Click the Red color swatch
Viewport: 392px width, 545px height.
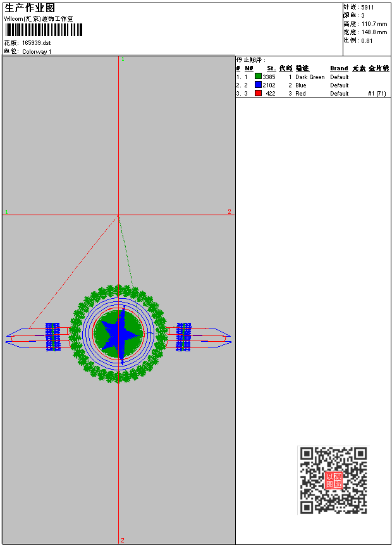(258, 93)
